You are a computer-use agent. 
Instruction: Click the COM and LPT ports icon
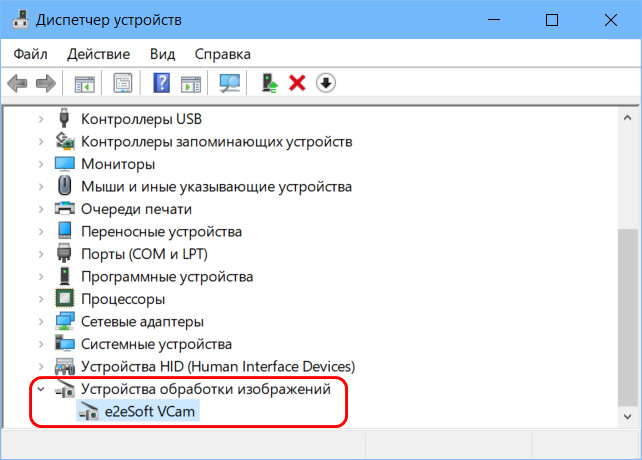64,253
